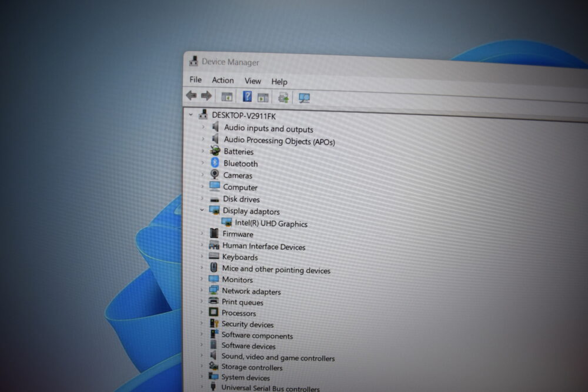Screen dimensions: 588x392
Task: Click the Batteries category icon
Action: pos(215,150)
